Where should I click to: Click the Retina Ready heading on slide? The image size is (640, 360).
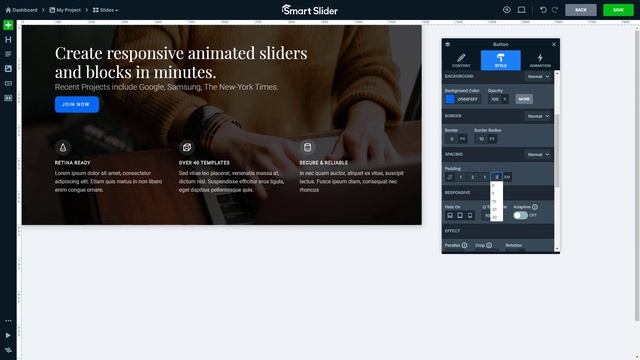pos(73,162)
